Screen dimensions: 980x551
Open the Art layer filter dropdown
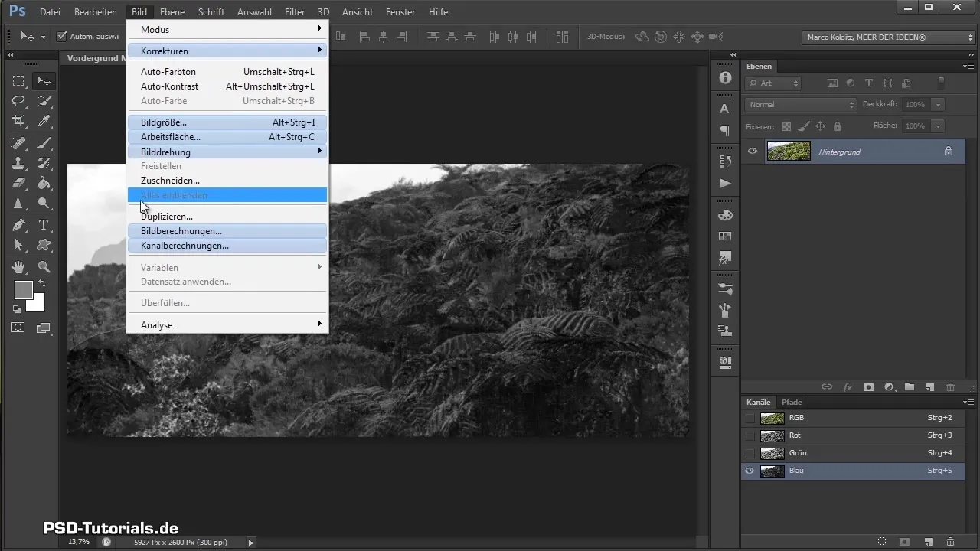click(x=773, y=83)
